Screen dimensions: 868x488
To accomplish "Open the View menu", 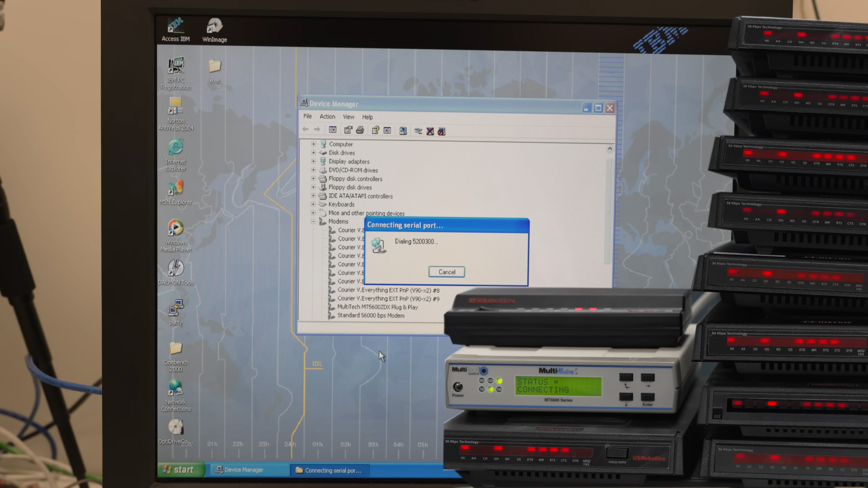I will pos(348,117).
